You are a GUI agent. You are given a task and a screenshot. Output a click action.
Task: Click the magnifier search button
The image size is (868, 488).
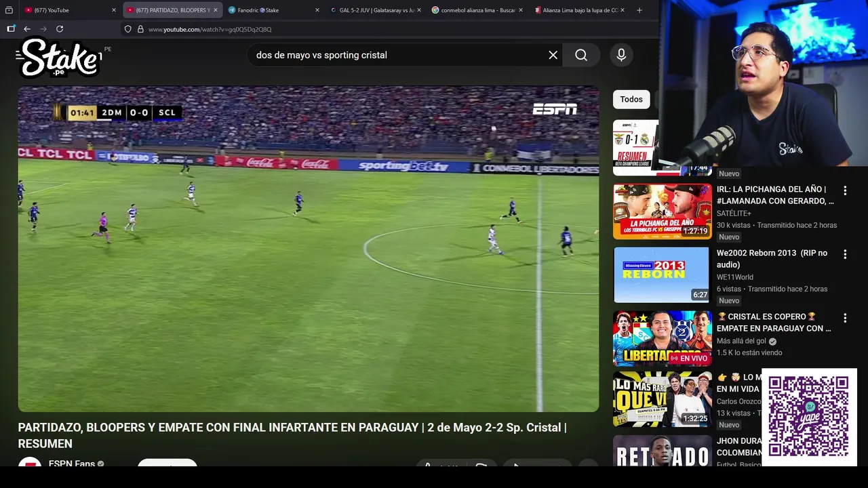[x=581, y=55]
